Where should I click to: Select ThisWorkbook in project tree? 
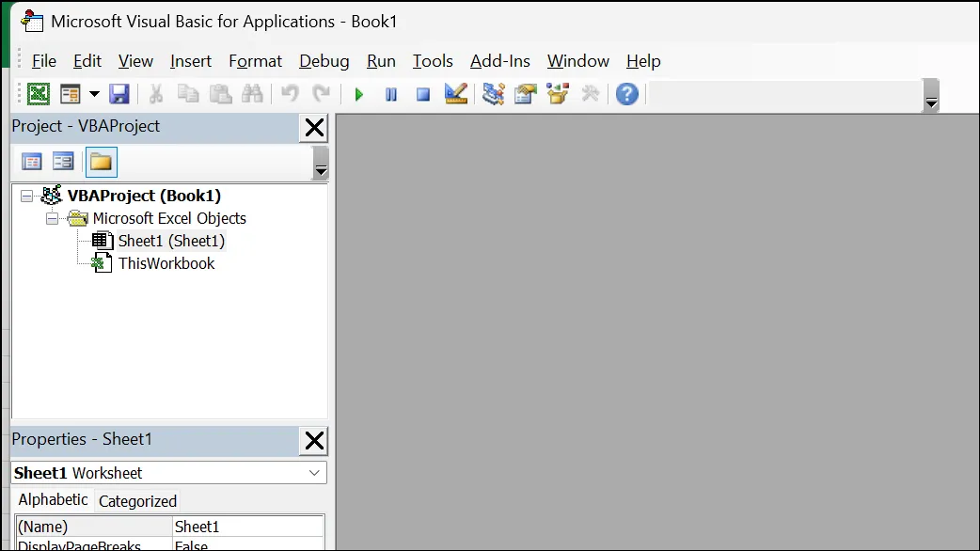click(166, 263)
